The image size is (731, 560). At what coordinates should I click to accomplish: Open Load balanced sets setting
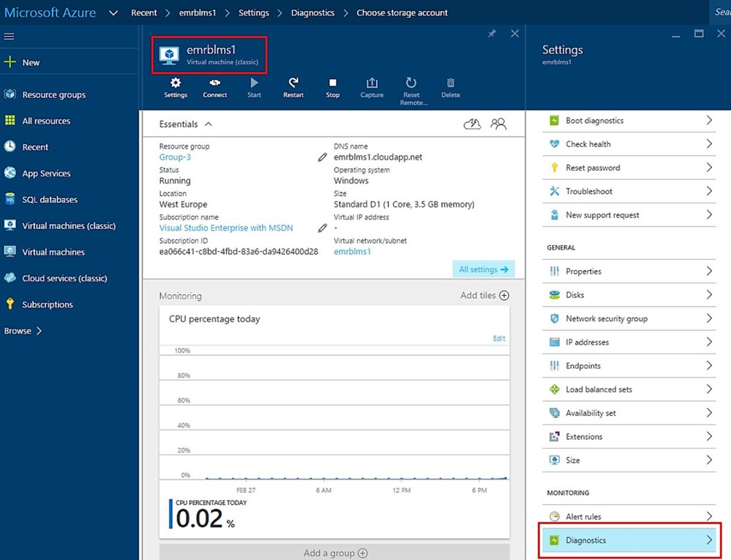(629, 389)
